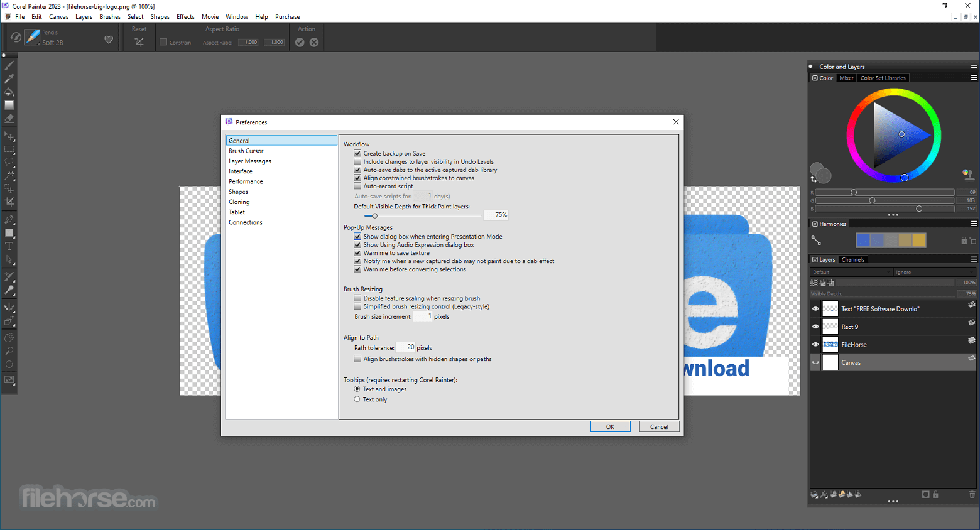980x530 pixels.
Task: Select the Rectangular Selection tool
Action: coord(9,149)
